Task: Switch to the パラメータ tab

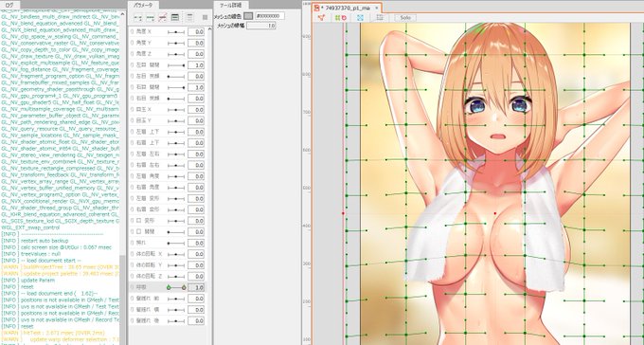Action: [x=142, y=5]
